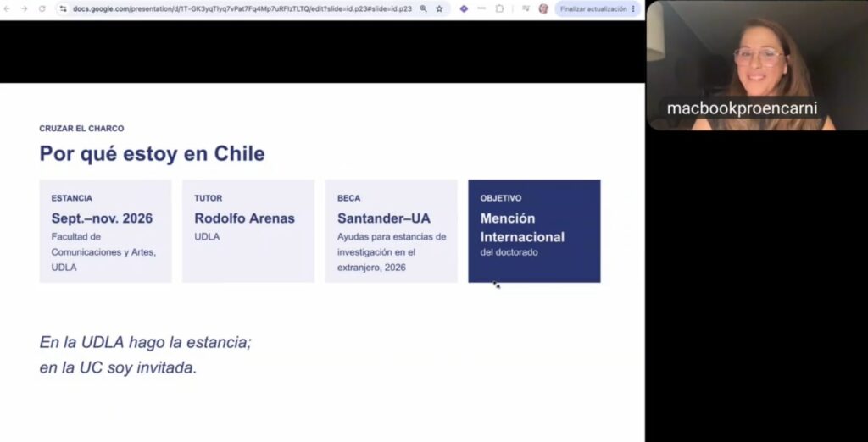Open the extensions puzzle icon

point(500,8)
